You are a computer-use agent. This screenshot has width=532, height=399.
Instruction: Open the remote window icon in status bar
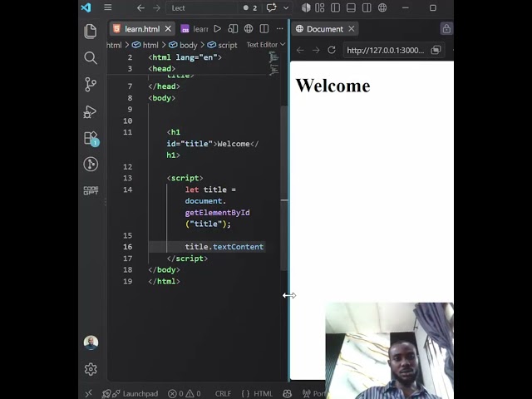pyautogui.click(x=89, y=393)
